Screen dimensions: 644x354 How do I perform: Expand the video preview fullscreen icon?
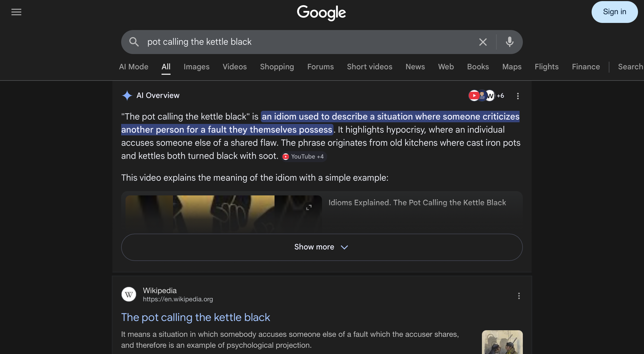tap(309, 207)
